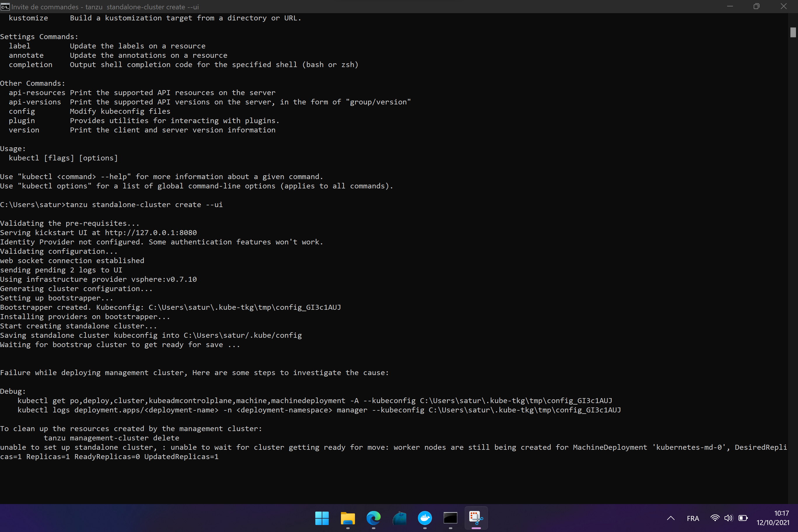Screen dimensions: 798x532
Task: Click the blue apple application icon in taskbar
Action: point(400,518)
